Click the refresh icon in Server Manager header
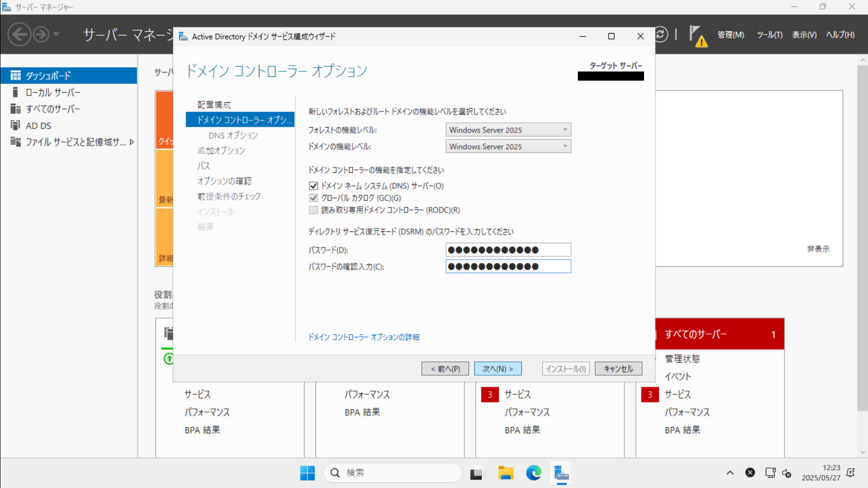 661,35
